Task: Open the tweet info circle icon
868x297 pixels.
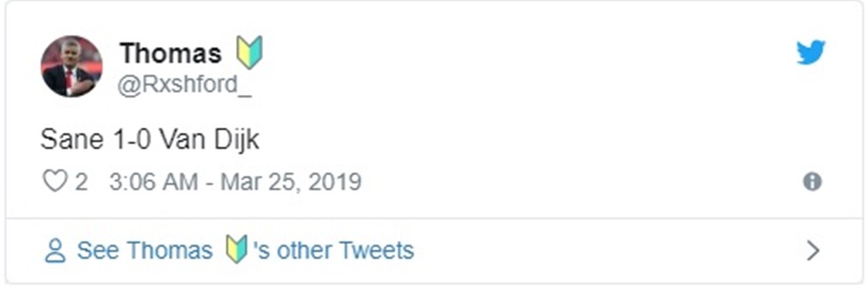Action: (812, 181)
